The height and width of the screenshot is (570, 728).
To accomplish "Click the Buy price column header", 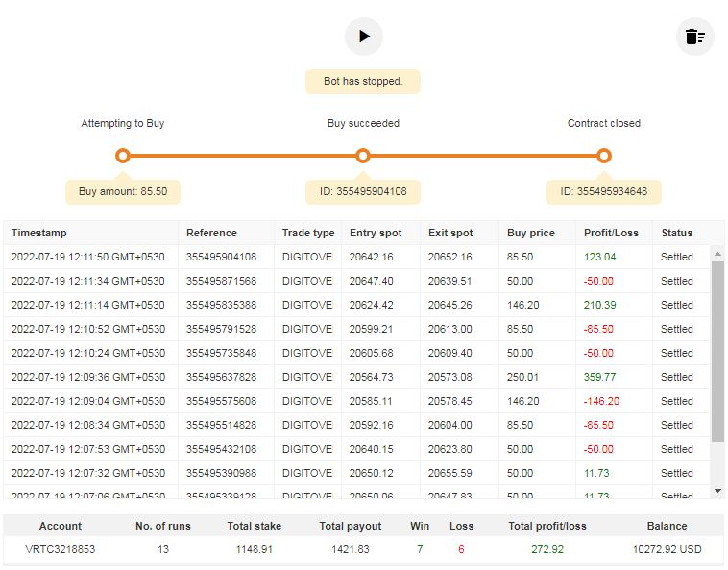I will coord(530,233).
